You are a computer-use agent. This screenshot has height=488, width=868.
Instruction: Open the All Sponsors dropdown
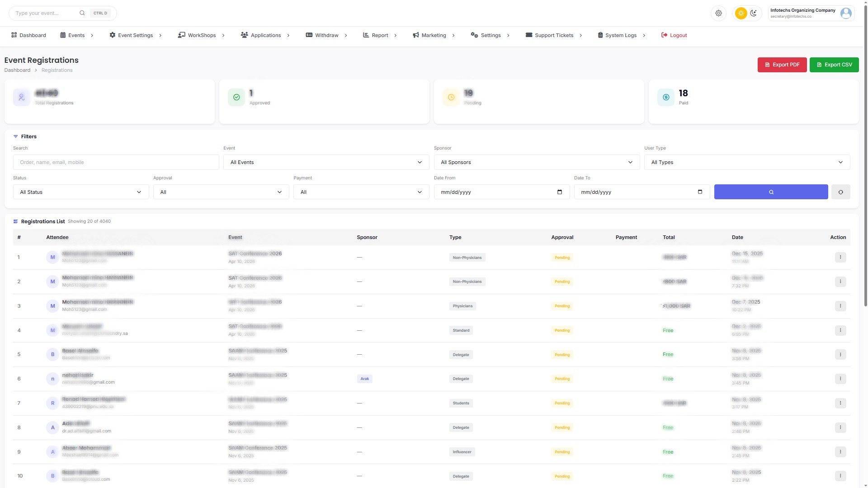point(536,162)
